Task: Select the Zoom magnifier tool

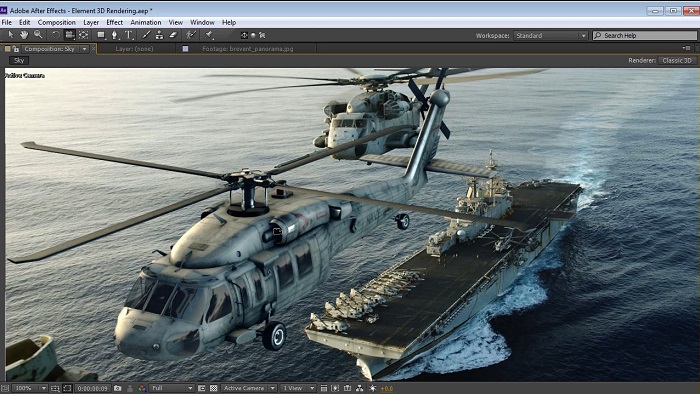Action: pyautogui.click(x=38, y=35)
